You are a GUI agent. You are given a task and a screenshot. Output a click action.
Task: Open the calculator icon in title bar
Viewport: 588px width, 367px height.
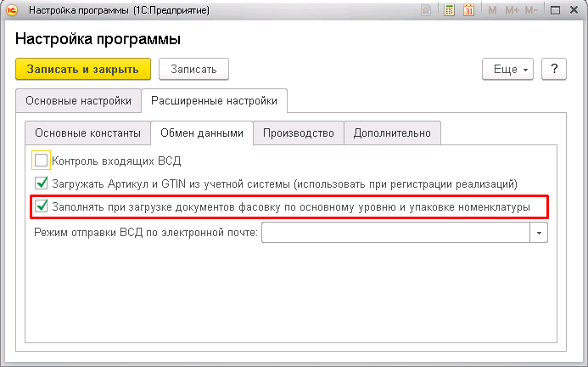449,10
